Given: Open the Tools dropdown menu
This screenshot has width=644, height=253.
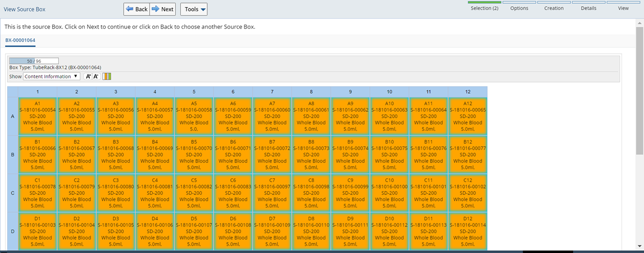Looking at the screenshot, I should [194, 9].
